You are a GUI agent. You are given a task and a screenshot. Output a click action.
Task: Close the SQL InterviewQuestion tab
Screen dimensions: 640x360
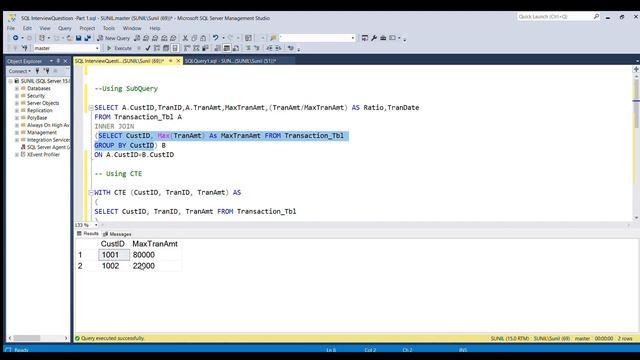pos(178,61)
